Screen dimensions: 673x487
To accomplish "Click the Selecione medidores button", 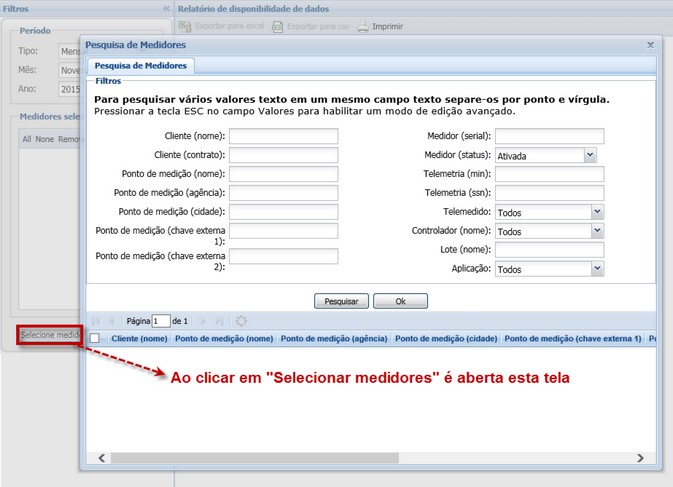I will point(48,335).
